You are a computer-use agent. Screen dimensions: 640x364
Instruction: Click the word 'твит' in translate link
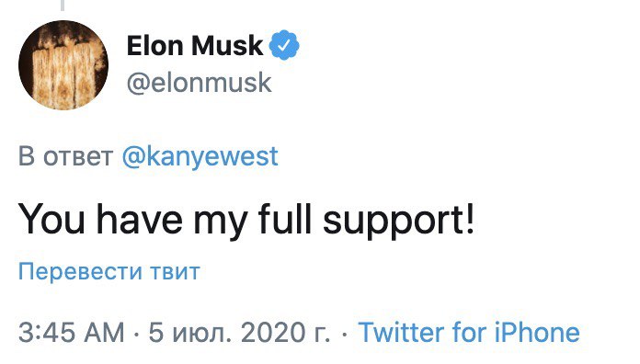(175, 271)
